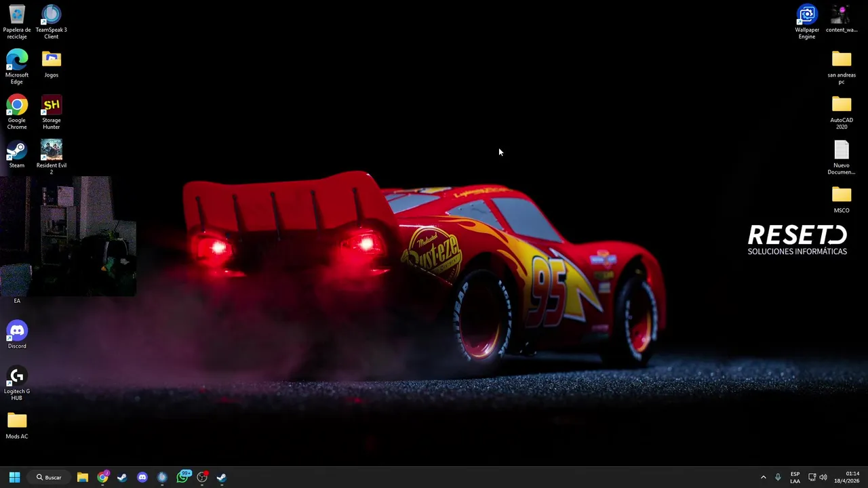
Task: Switch to Chrome in the taskbar
Action: [102, 477]
